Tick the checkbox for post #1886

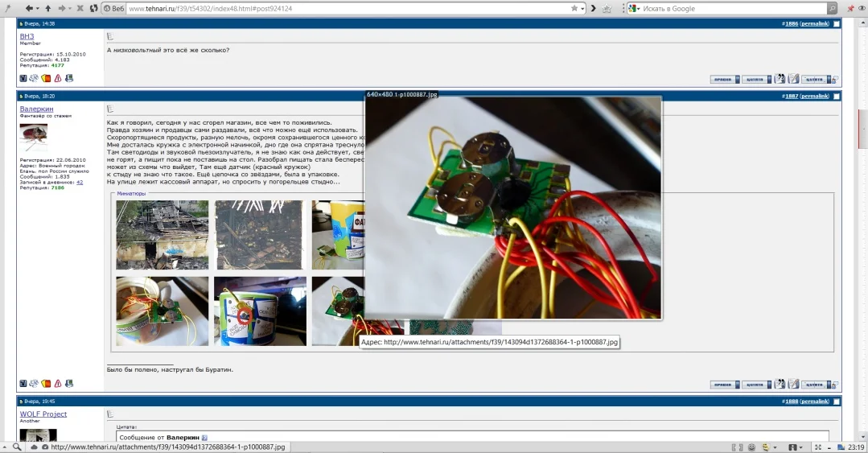(837, 24)
